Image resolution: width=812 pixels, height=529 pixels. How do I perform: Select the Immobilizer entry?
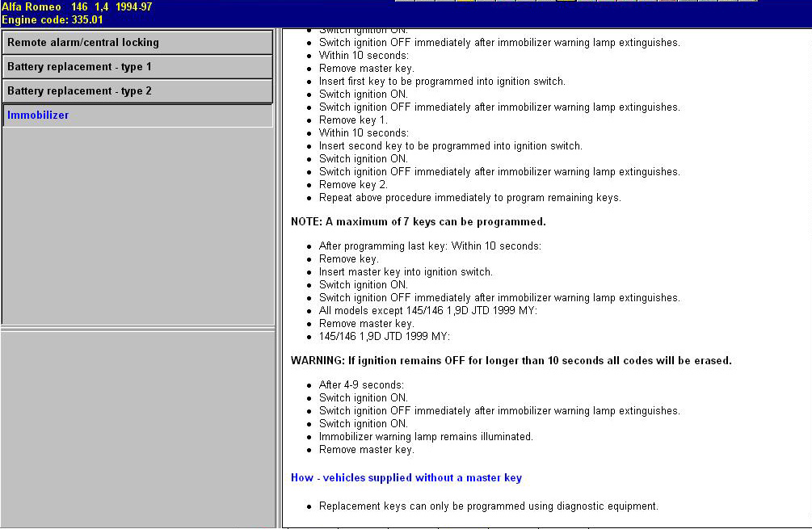pos(137,115)
